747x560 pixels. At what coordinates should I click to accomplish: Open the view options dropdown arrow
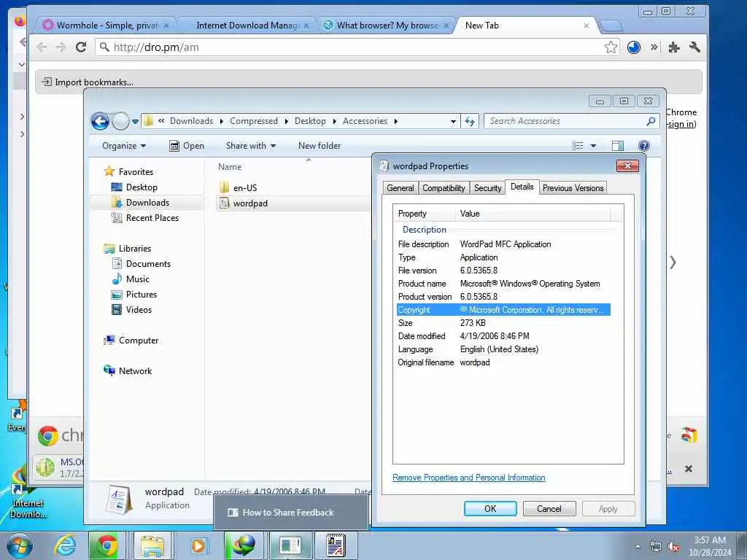coord(593,146)
